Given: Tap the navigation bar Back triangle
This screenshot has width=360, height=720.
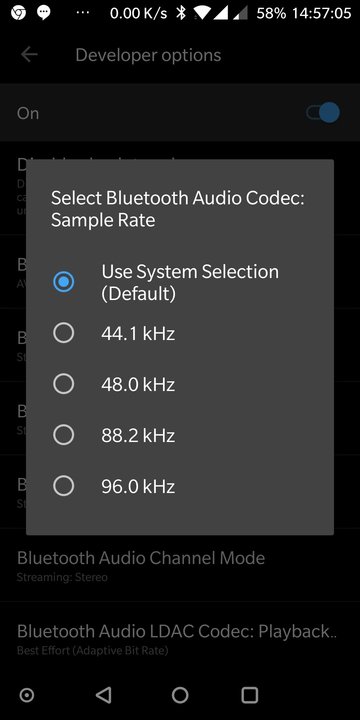Looking at the screenshot, I should [104, 695].
